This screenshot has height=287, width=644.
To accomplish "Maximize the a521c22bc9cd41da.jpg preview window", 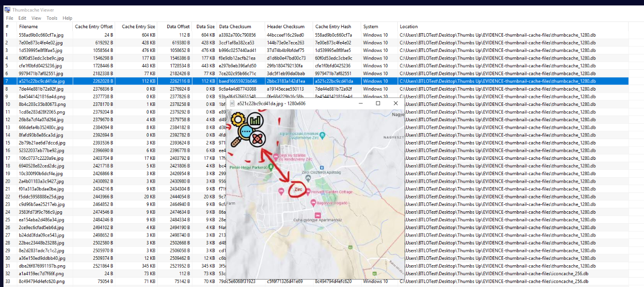I will tap(378, 103).
